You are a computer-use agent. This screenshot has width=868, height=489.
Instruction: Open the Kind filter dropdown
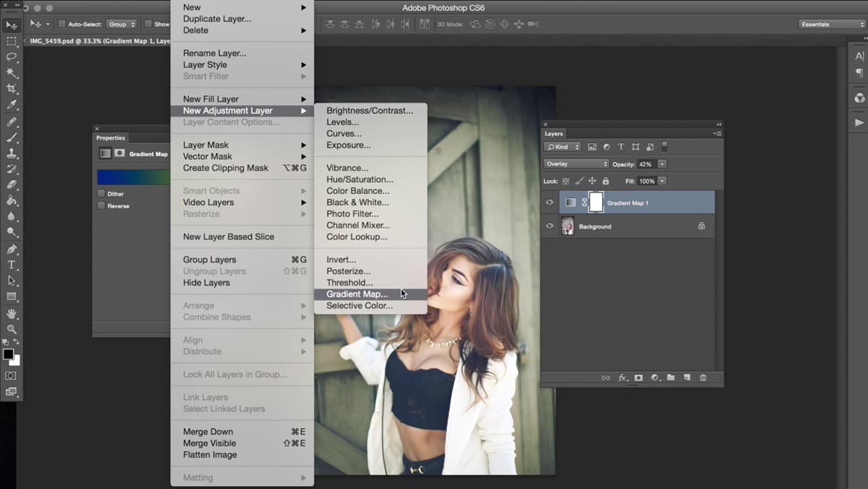[563, 147]
